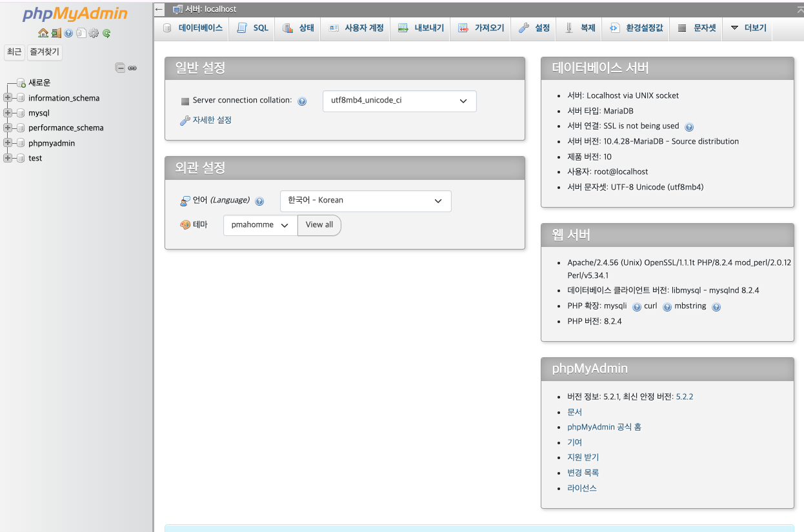
Task: Switch to the 사용자 계정 tab
Action: [356, 28]
